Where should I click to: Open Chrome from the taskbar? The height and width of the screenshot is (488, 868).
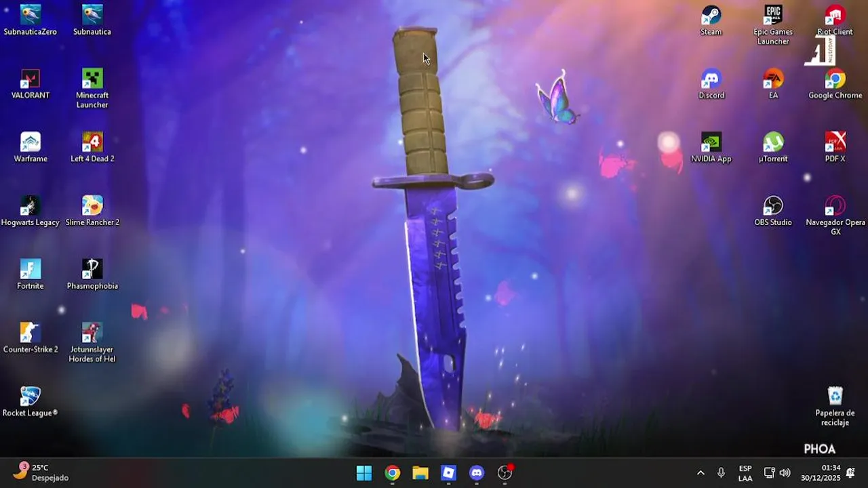tap(392, 472)
